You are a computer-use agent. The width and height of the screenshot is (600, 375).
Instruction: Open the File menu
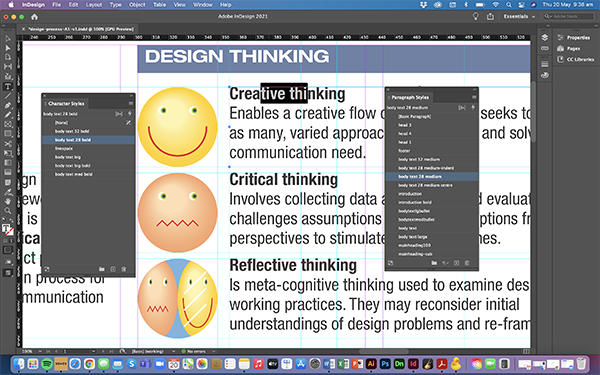(x=57, y=5)
